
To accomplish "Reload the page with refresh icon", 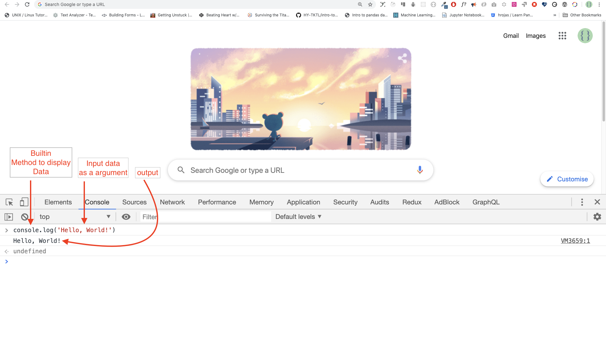I will pyautogui.click(x=27, y=4).
